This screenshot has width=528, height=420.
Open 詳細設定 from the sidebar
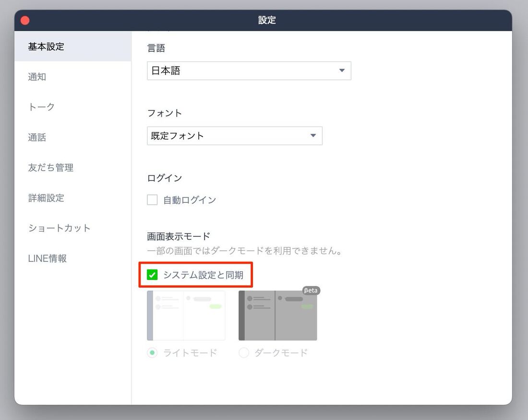point(46,198)
